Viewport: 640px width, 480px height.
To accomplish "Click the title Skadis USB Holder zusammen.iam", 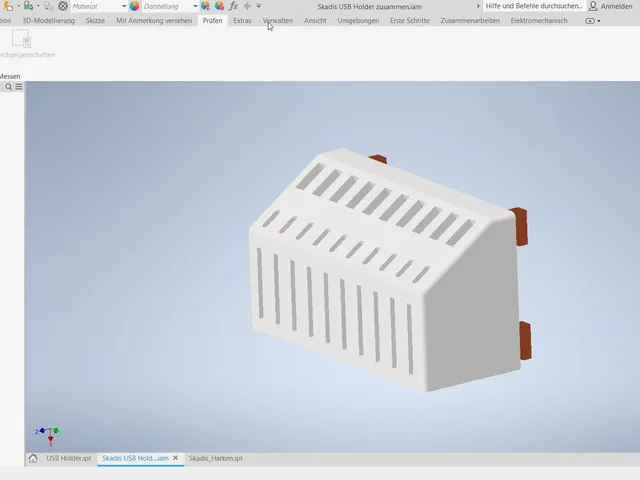I will tap(369, 7).
